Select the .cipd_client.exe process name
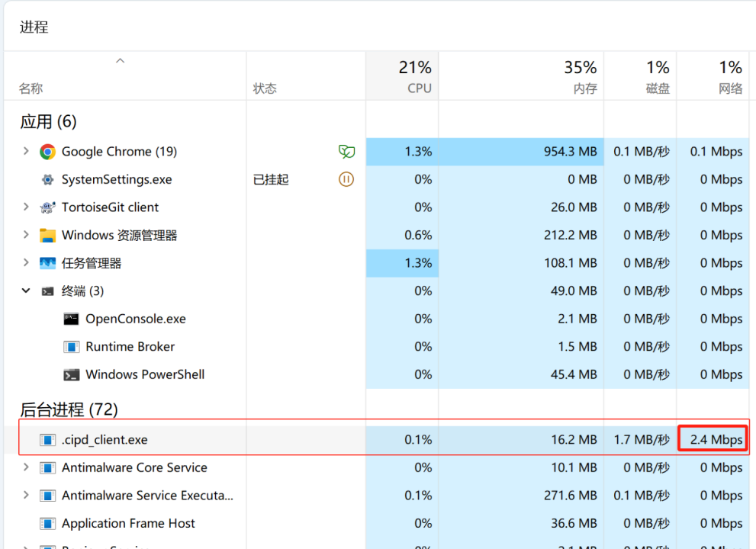Viewport: 756px width, 549px height. click(x=105, y=440)
